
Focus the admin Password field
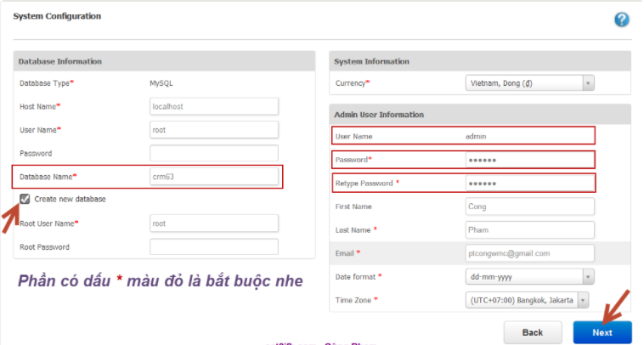(x=529, y=160)
